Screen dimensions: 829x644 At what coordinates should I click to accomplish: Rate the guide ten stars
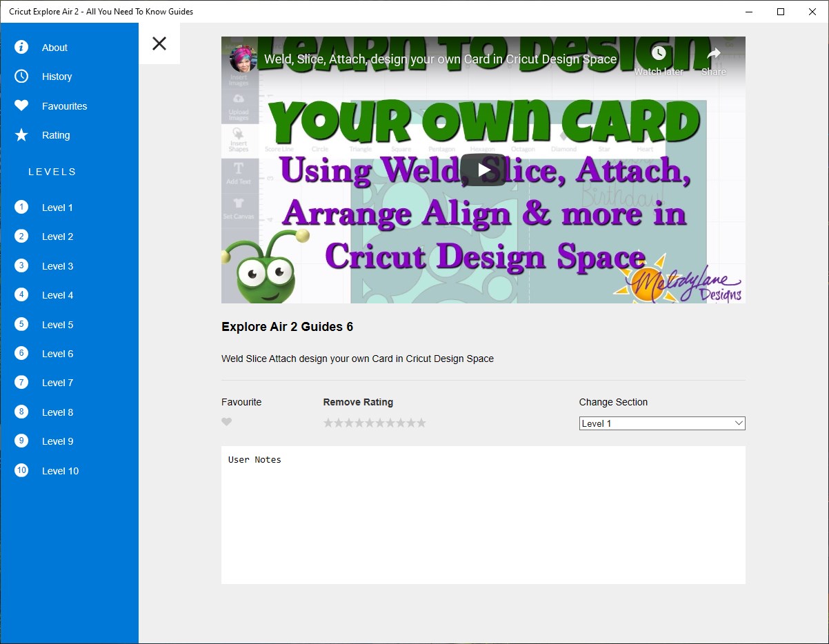tap(421, 423)
